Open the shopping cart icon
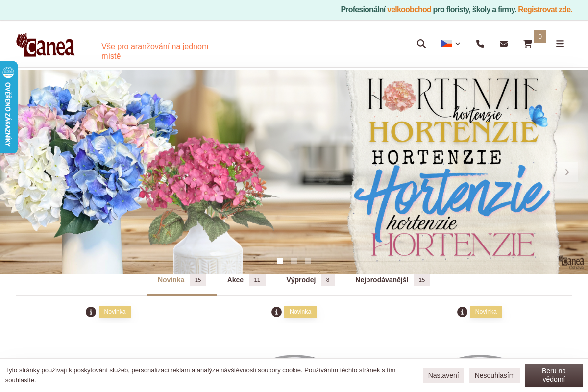588x392 pixels. pos(528,44)
